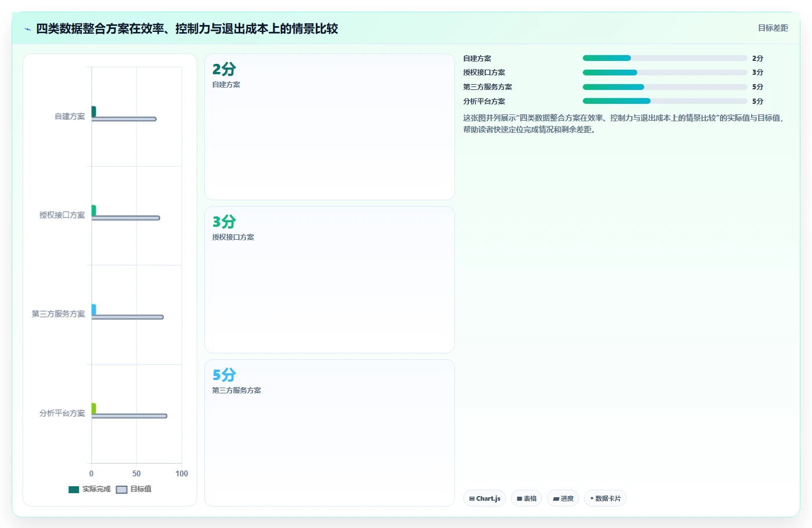Image resolution: width=812 pixels, height=528 pixels.
Task: Open the 3分 授权接口方案 data card
Action: coord(330,280)
